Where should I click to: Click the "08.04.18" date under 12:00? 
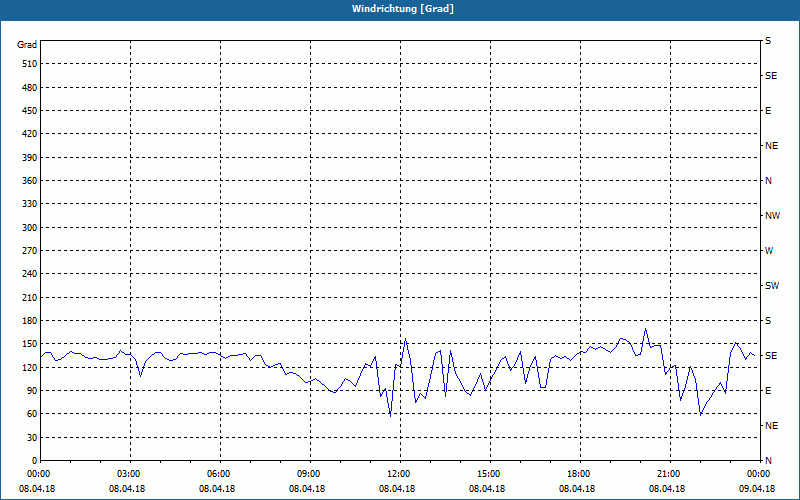(x=397, y=489)
